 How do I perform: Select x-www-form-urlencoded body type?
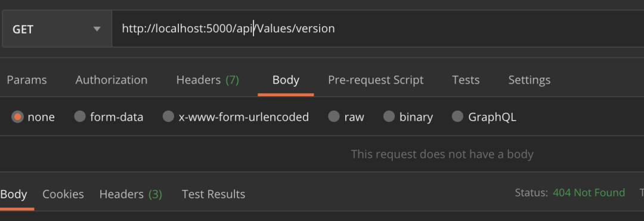[168, 116]
